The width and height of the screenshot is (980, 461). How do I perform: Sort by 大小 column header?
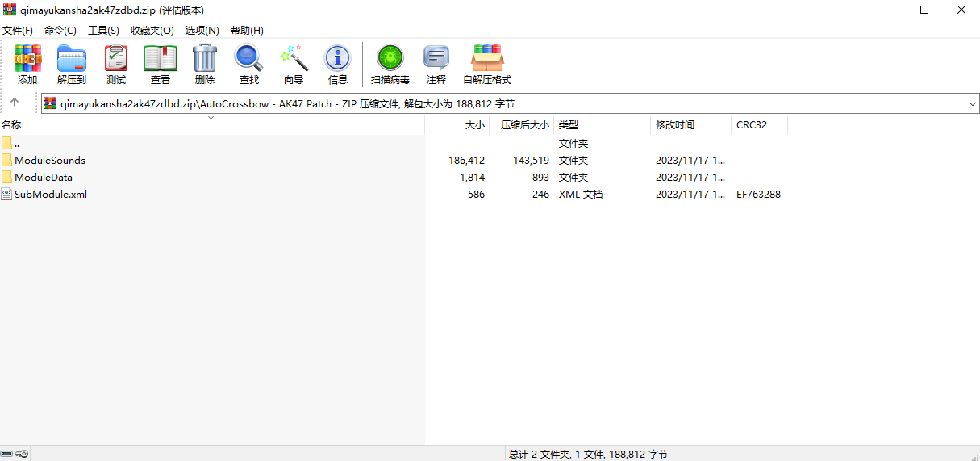(457, 125)
